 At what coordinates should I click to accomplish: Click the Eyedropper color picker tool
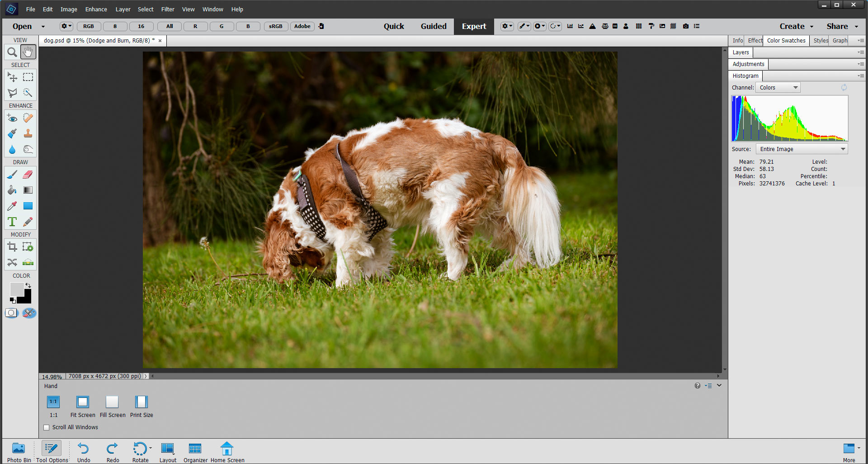point(12,206)
